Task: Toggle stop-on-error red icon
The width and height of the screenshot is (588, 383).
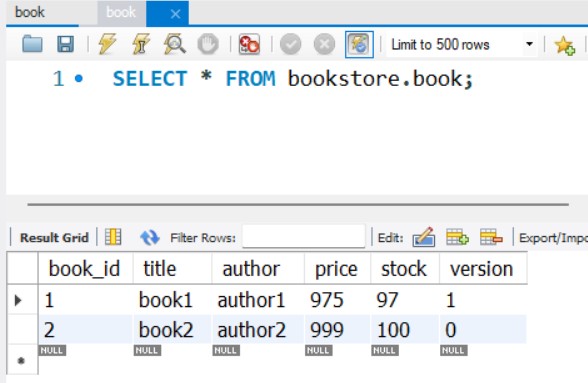Action: [249, 44]
